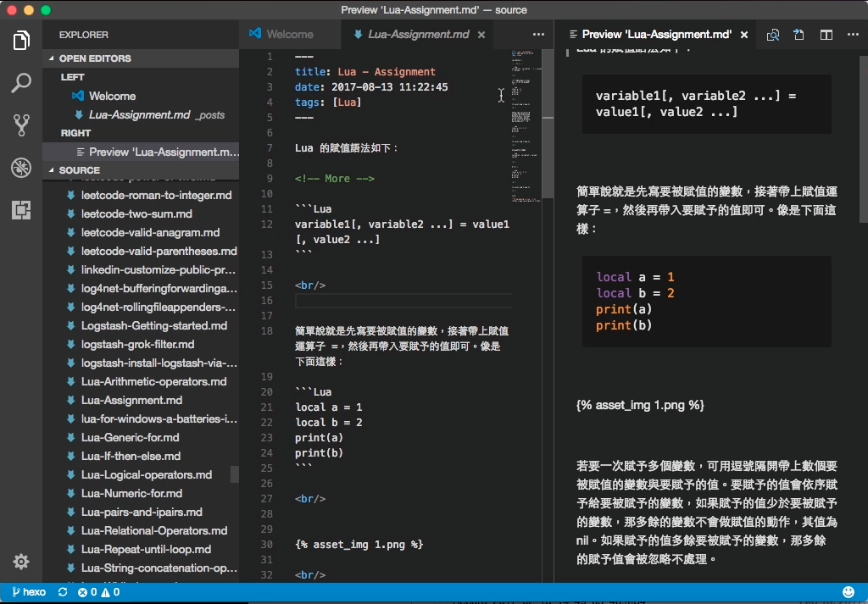The image size is (868, 604).
Task: Click the synchronize changes icon in status bar
Action: pos(63,592)
